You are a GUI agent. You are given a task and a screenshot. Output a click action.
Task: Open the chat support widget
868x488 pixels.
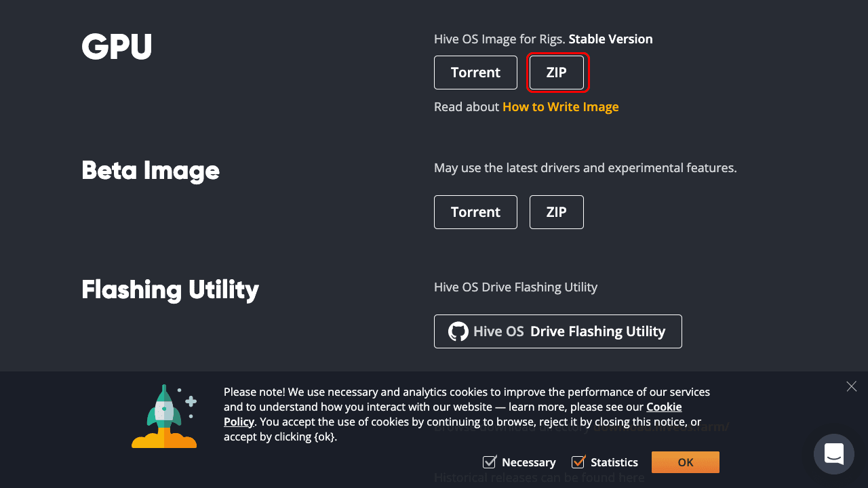point(833,453)
